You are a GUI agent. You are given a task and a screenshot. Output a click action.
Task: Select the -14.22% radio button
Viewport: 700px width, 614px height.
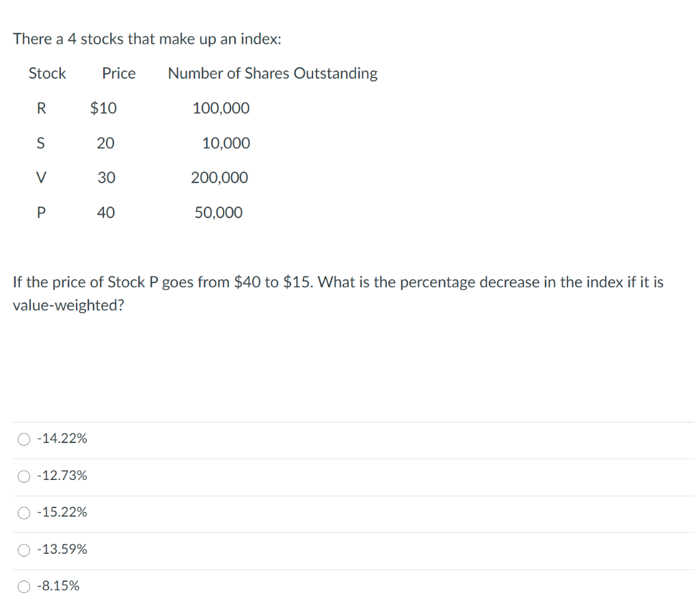[24, 439]
